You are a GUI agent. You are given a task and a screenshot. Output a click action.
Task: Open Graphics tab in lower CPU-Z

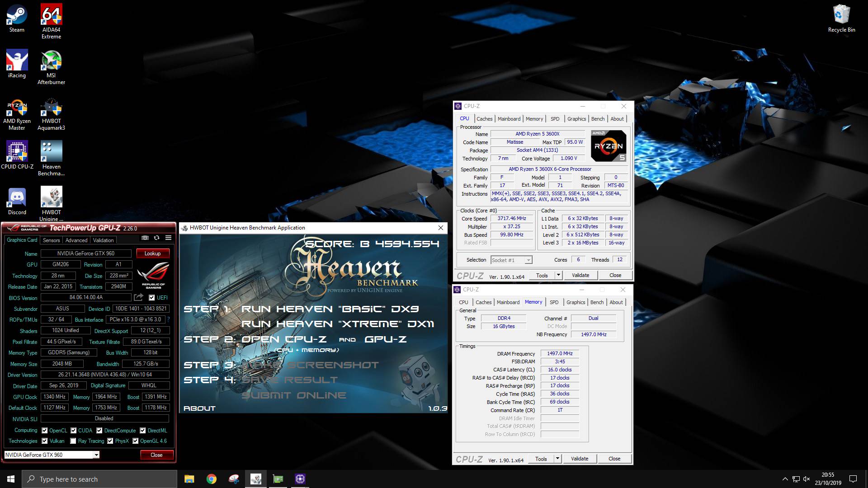576,302
